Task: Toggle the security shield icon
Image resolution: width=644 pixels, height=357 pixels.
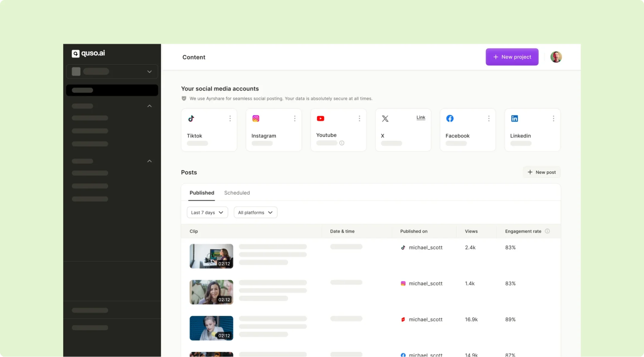Action: click(x=184, y=98)
